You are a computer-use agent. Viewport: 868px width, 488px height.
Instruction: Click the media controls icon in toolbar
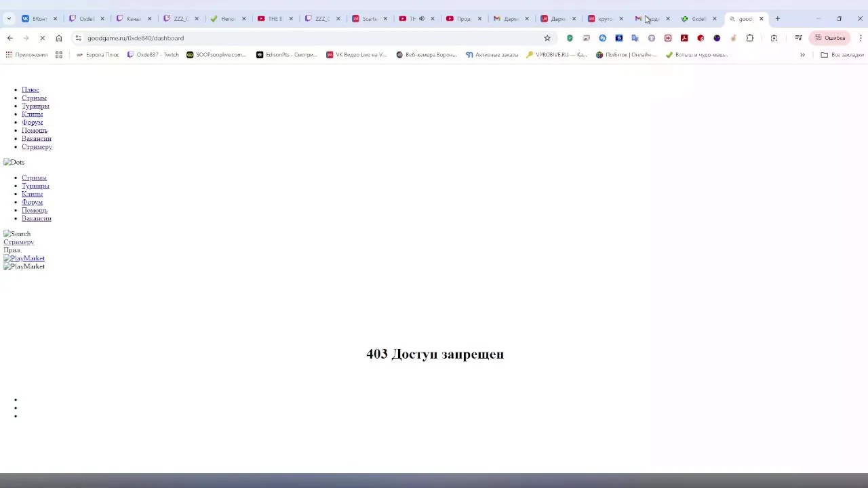pos(798,38)
